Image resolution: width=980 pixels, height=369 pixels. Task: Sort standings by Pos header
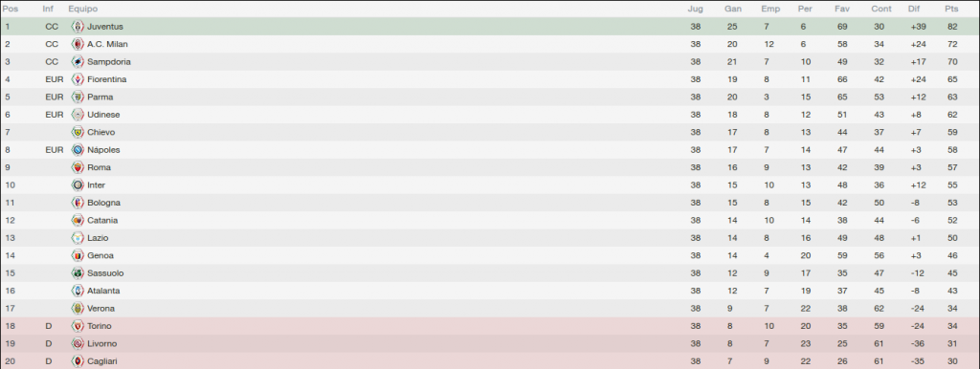click(x=11, y=10)
